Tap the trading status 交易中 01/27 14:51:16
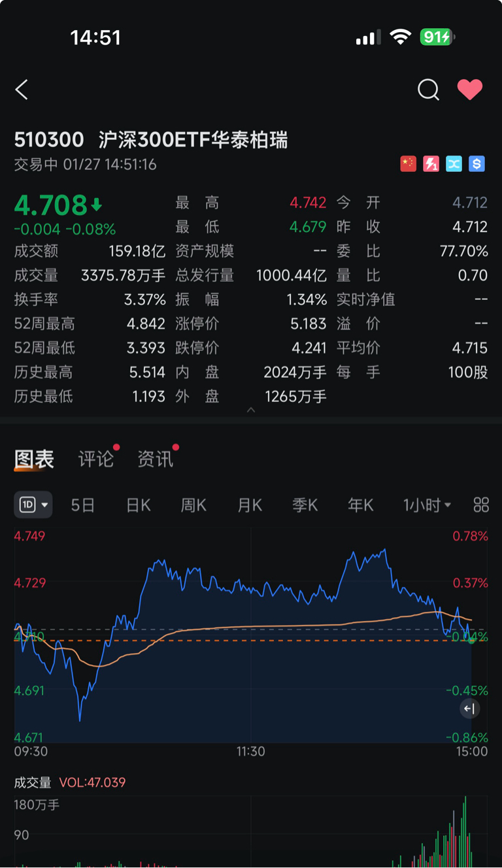502x868 pixels. (x=86, y=164)
